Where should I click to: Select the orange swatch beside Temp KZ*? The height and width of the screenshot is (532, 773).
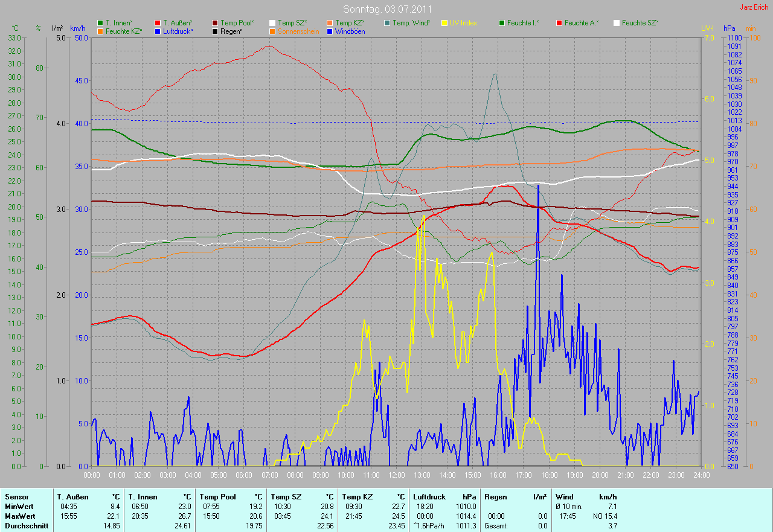coord(330,23)
